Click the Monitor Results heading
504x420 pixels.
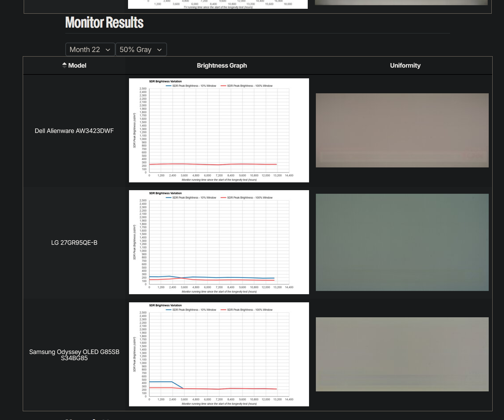104,22
